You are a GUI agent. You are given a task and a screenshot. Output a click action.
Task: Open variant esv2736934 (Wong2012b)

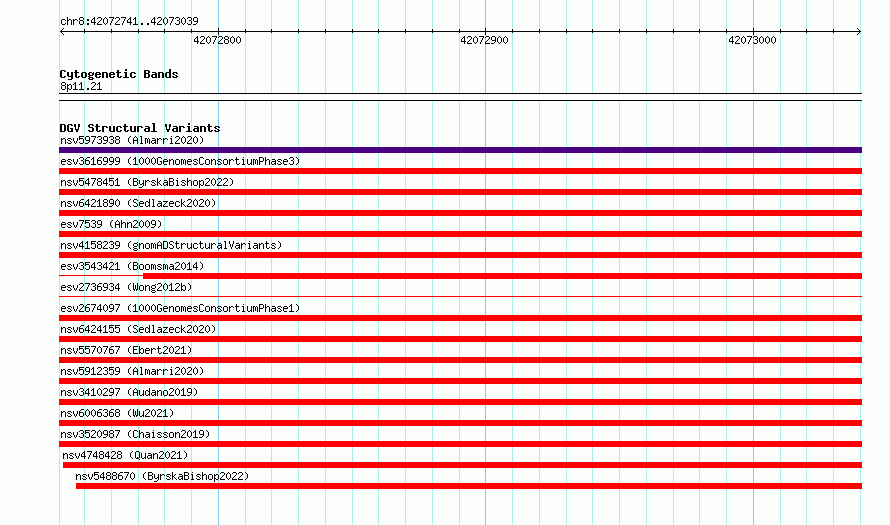126,287
